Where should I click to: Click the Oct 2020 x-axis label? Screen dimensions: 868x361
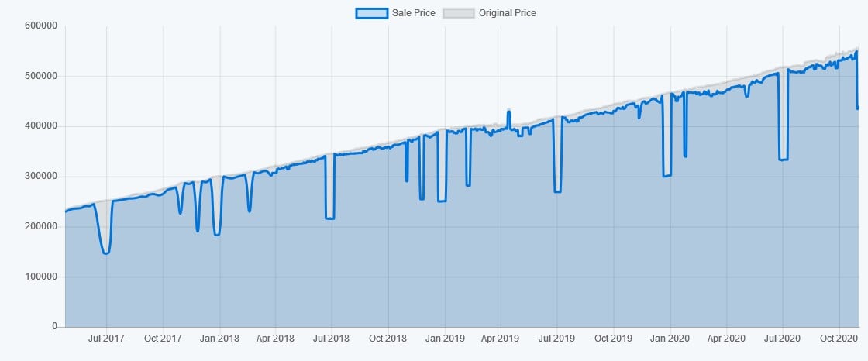click(x=839, y=339)
